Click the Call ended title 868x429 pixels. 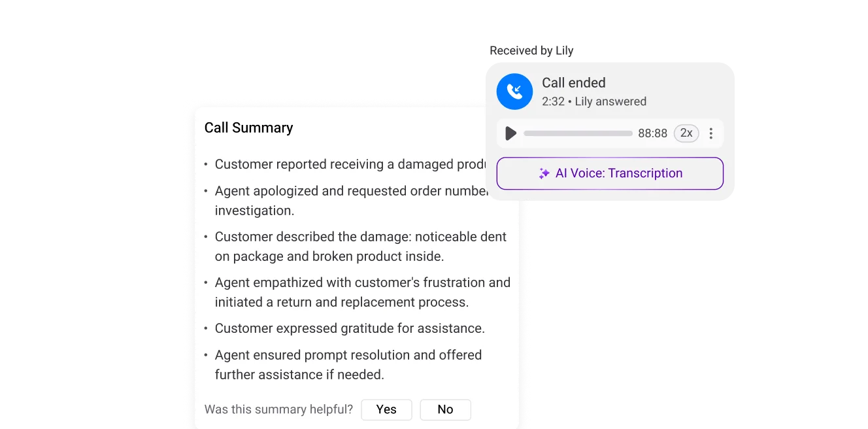[x=574, y=82]
